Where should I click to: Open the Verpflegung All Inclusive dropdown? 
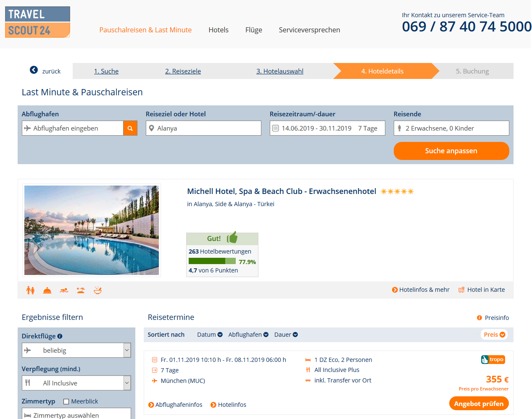[x=76, y=383]
